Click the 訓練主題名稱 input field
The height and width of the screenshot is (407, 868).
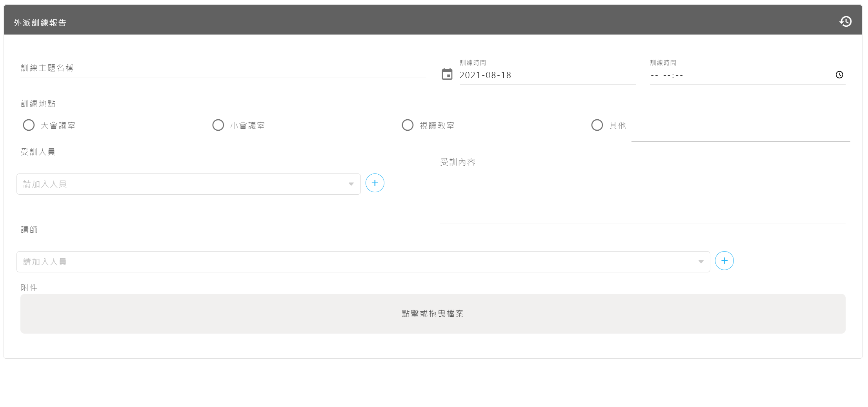coord(223,68)
